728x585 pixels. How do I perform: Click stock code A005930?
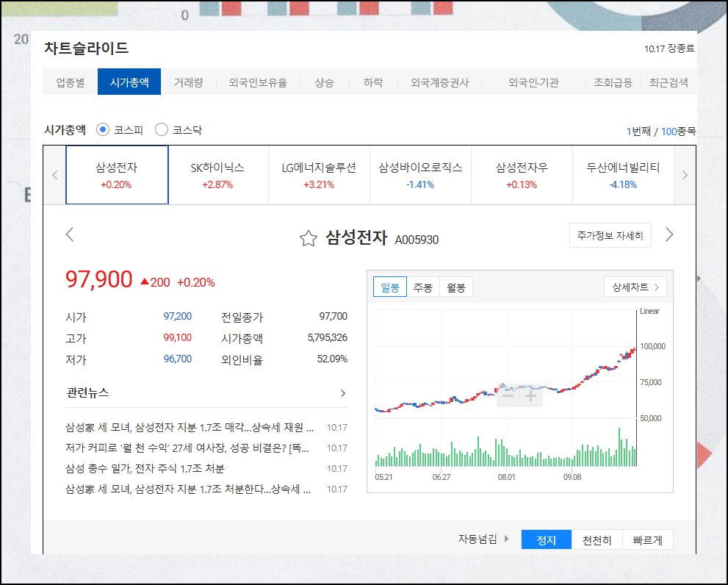(x=417, y=240)
